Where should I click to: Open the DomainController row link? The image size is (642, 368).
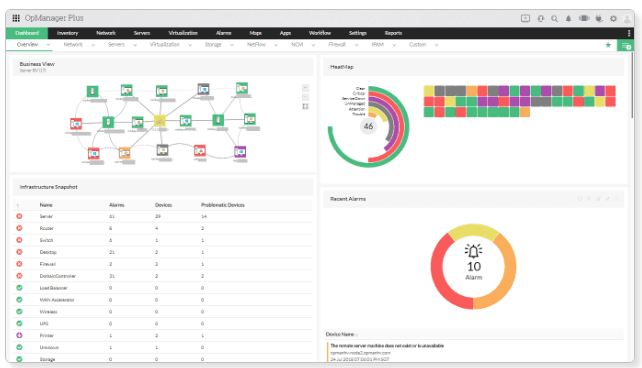58,276
